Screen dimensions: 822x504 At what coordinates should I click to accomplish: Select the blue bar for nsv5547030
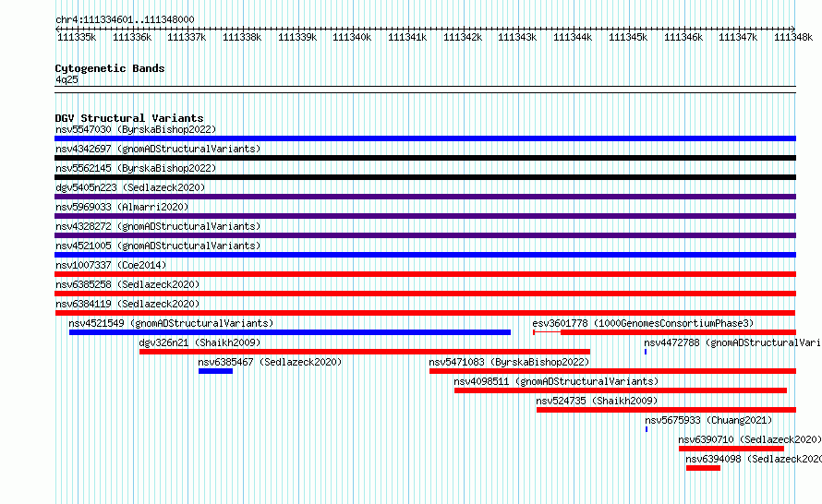pos(425,138)
